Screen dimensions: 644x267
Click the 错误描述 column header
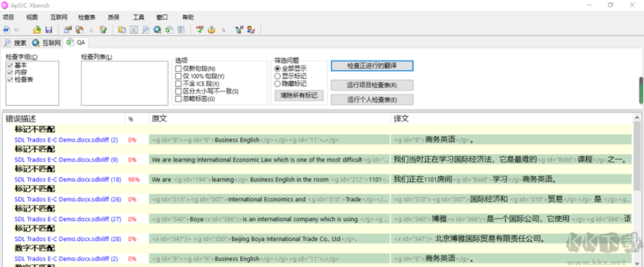point(64,119)
